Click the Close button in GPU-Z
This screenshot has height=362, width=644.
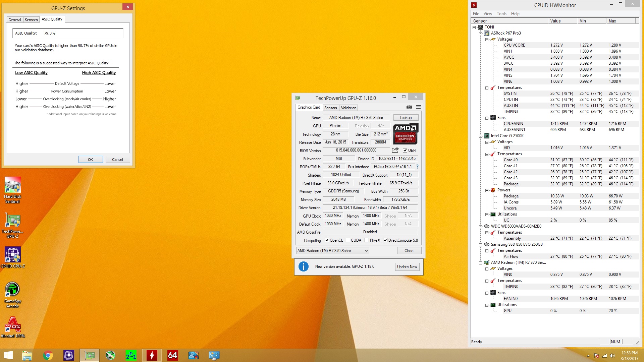pyautogui.click(x=409, y=251)
